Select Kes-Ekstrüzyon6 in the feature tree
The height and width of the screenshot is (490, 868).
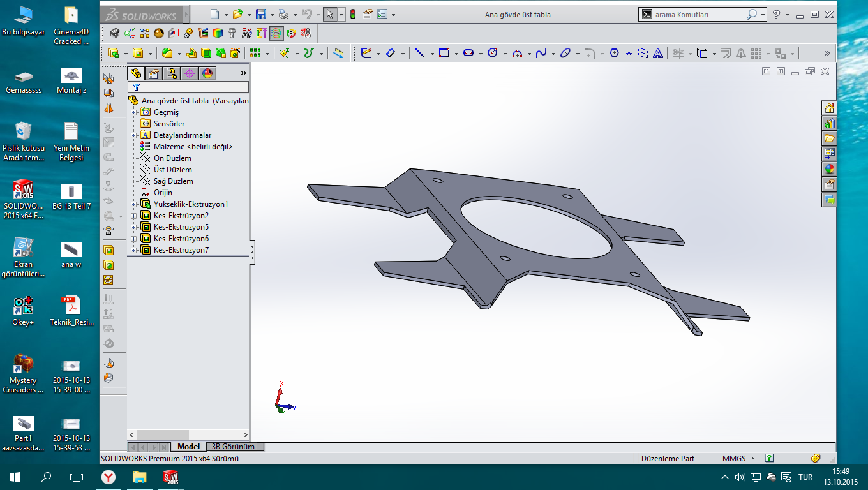pos(181,239)
